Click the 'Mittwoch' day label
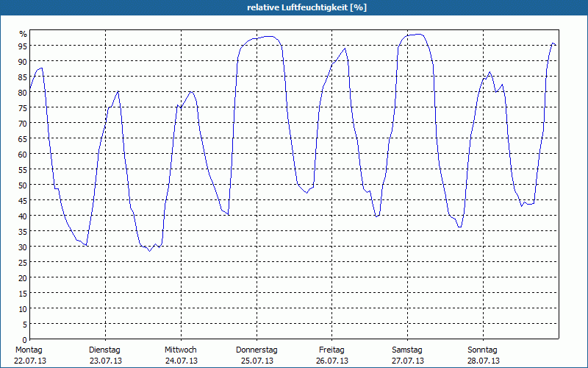This screenshot has width=588, height=368. (x=181, y=350)
